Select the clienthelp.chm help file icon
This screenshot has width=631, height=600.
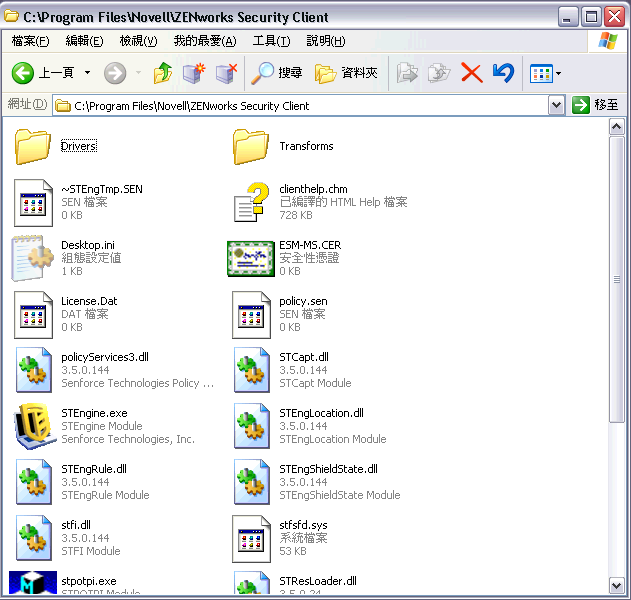click(x=251, y=202)
